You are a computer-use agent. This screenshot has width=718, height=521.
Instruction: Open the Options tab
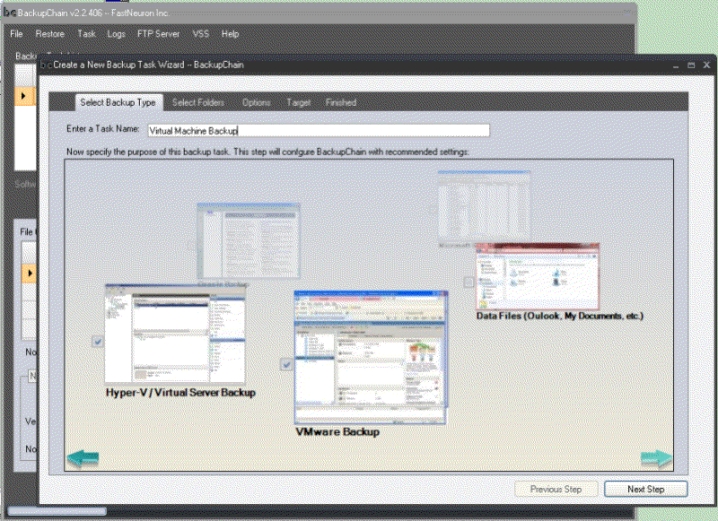pos(256,102)
